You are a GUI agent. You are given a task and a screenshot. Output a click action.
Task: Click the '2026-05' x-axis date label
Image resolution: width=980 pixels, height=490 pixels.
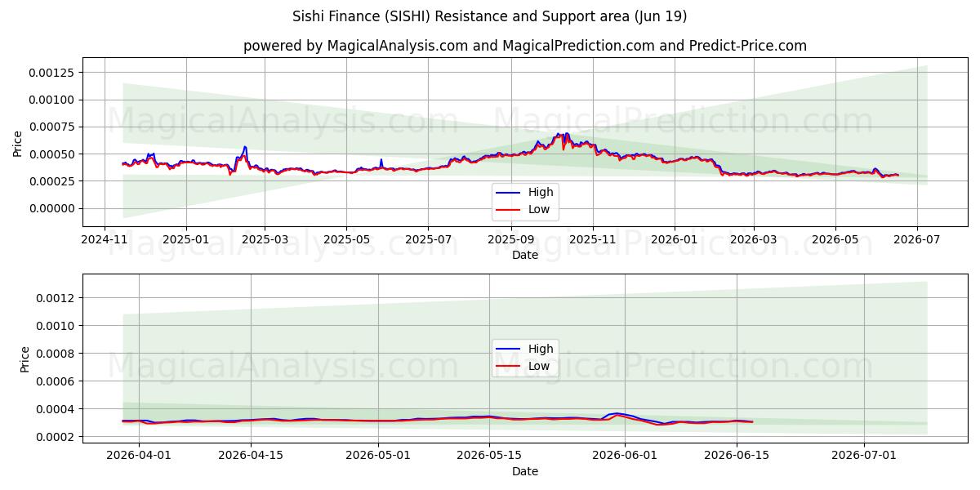(x=835, y=240)
